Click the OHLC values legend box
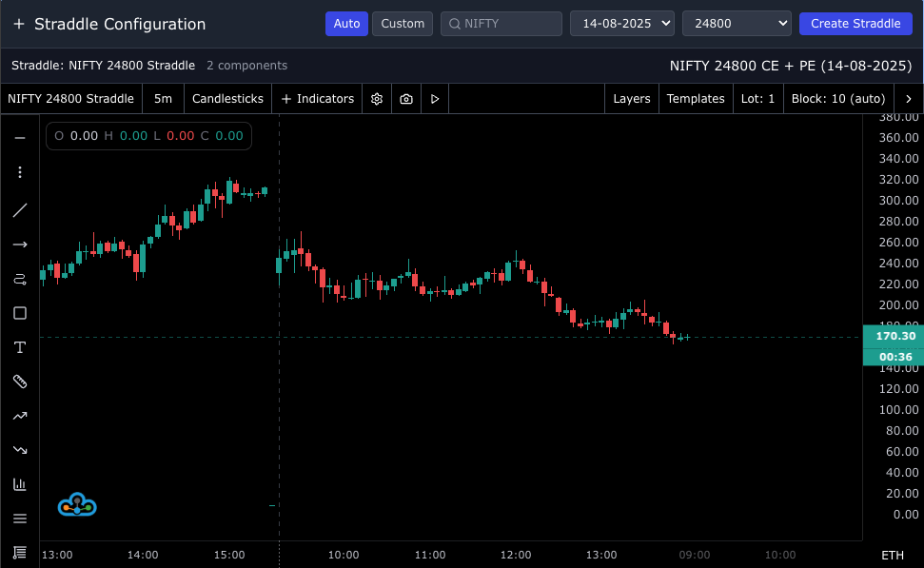Image resolution: width=924 pixels, height=568 pixels. coord(148,136)
